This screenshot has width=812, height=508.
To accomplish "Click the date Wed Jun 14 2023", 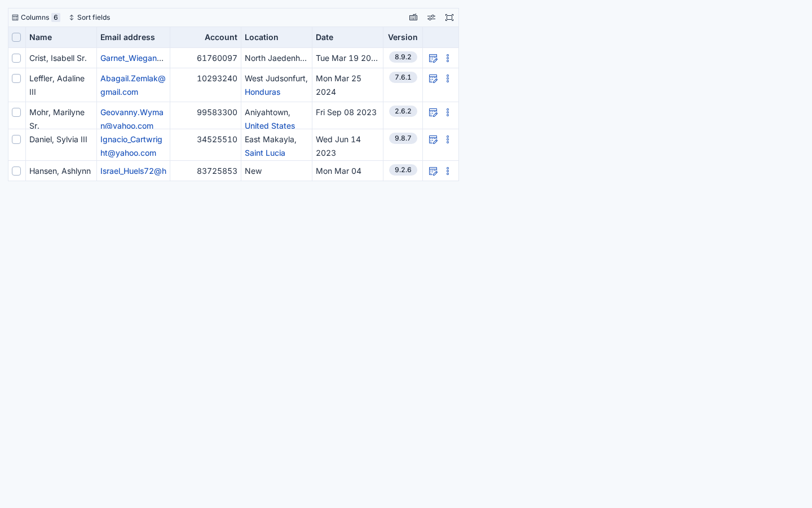I will 338,146.
